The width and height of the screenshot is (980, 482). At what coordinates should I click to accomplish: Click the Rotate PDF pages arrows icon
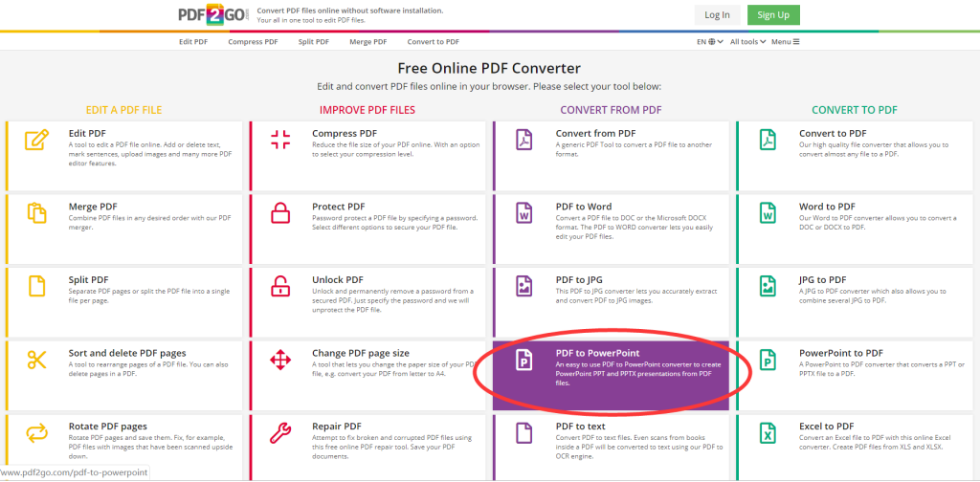pos(37,432)
